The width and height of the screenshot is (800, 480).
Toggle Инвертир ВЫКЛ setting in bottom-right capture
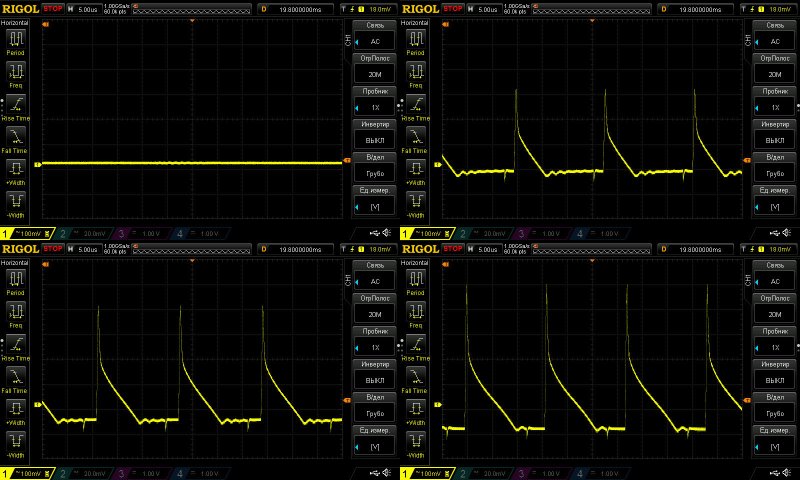click(x=775, y=374)
